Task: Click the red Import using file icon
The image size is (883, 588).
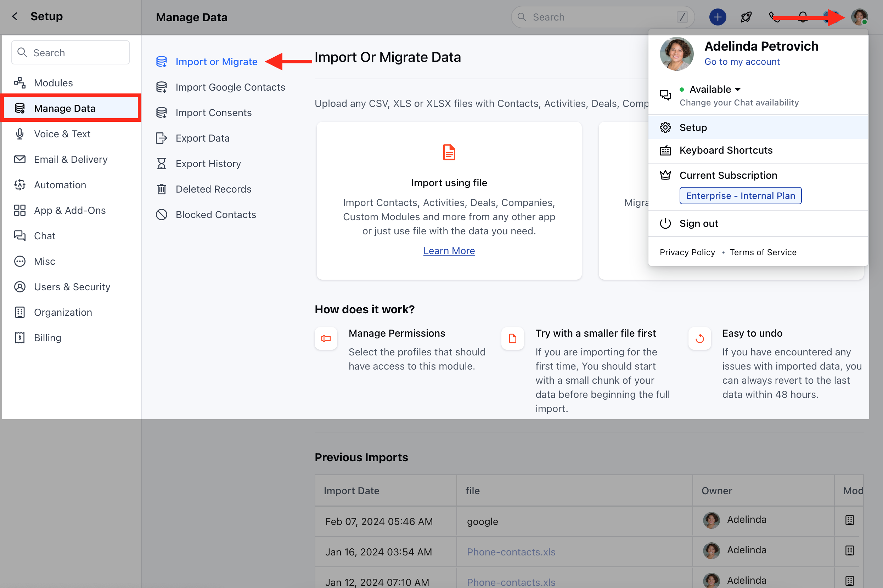Action: (449, 152)
